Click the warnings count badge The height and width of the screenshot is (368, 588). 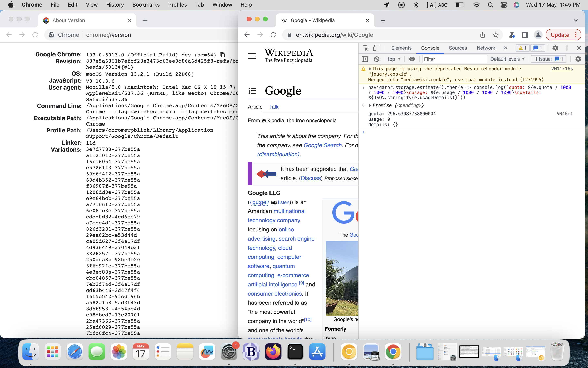pyautogui.click(x=522, y=48)
